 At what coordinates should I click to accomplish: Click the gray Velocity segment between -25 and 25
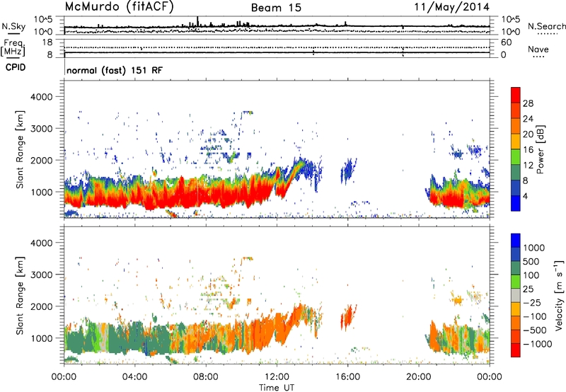pos(516,295)
